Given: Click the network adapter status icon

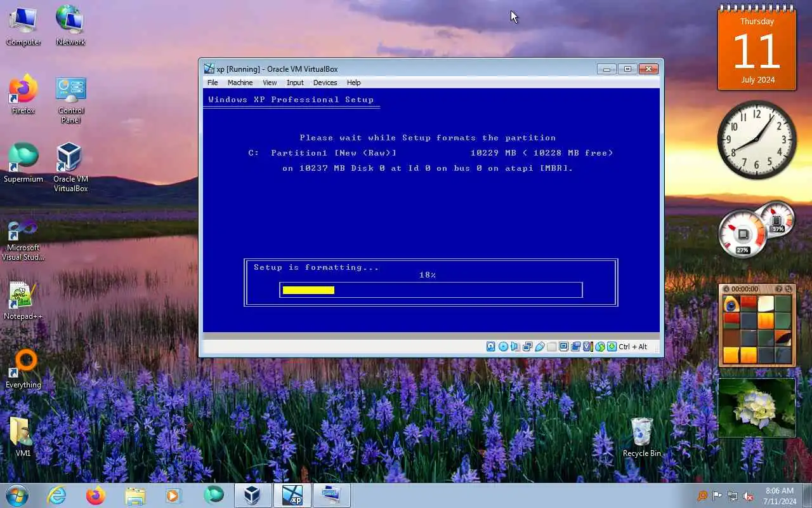Looking at the screenshot, I should pos(527,347).
